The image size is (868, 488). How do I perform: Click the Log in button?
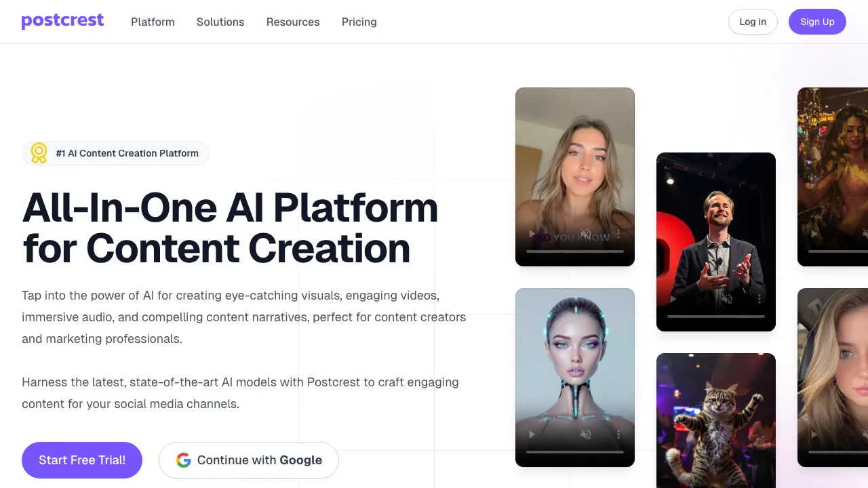[x=753, y=22]
